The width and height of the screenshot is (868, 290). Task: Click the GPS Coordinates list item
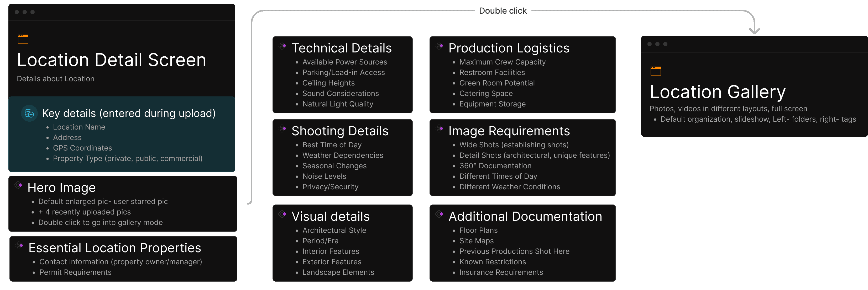tap(82, 148)
